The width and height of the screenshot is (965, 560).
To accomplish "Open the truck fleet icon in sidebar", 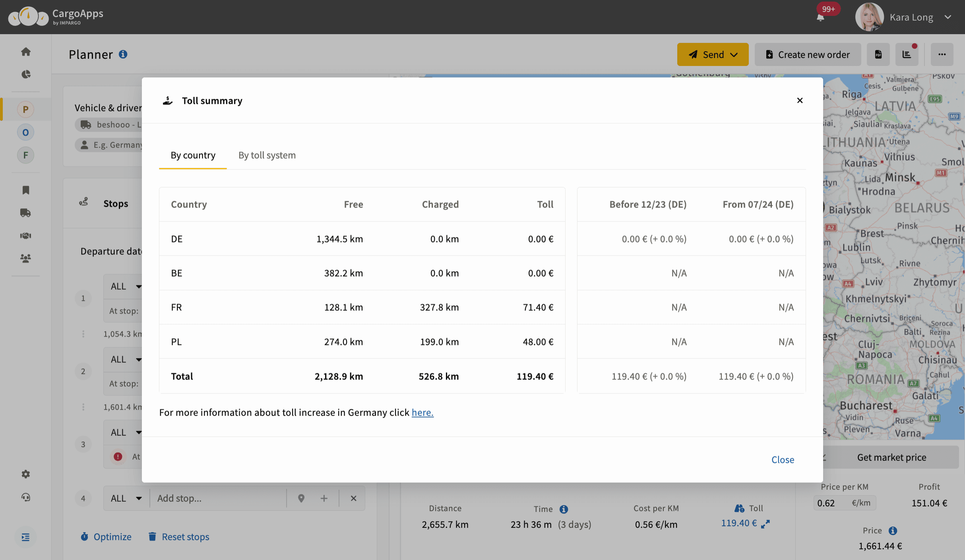I will pyautogui.click(x=26, y=213).
